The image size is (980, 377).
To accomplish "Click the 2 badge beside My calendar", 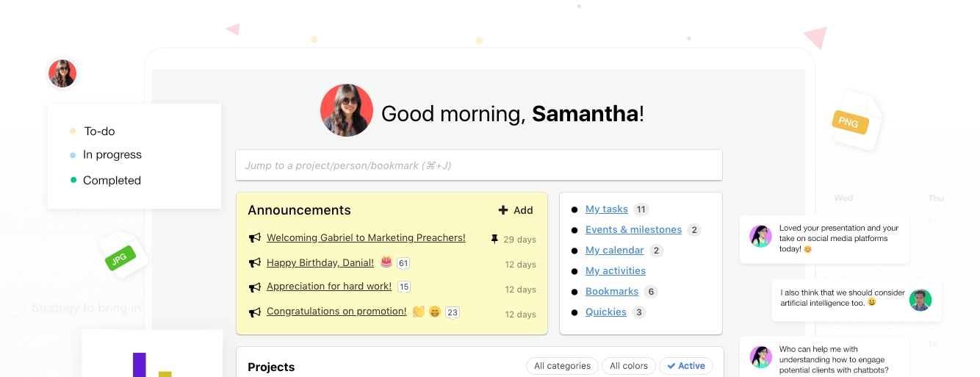I will click(657, 251).
